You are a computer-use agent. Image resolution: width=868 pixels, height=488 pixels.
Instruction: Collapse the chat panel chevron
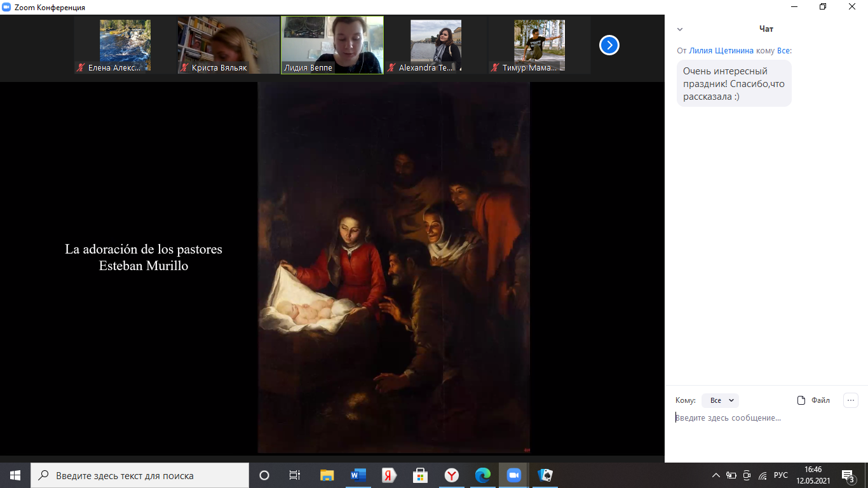[680, 29]
